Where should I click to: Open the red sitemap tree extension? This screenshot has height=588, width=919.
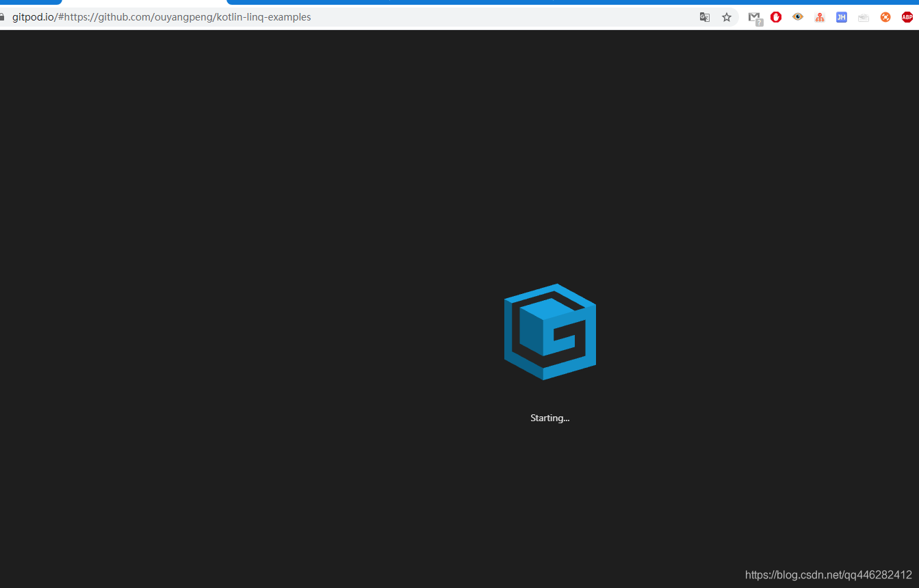(820, 17)
